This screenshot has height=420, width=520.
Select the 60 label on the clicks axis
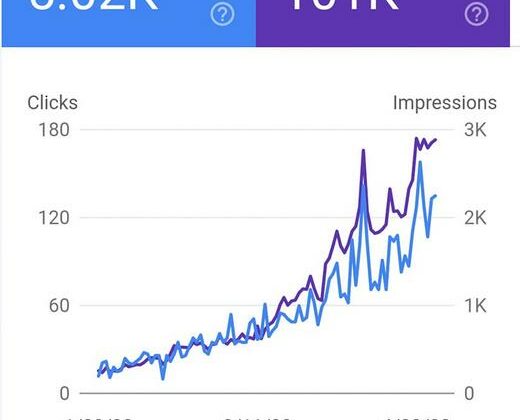(x=59, y=305)
